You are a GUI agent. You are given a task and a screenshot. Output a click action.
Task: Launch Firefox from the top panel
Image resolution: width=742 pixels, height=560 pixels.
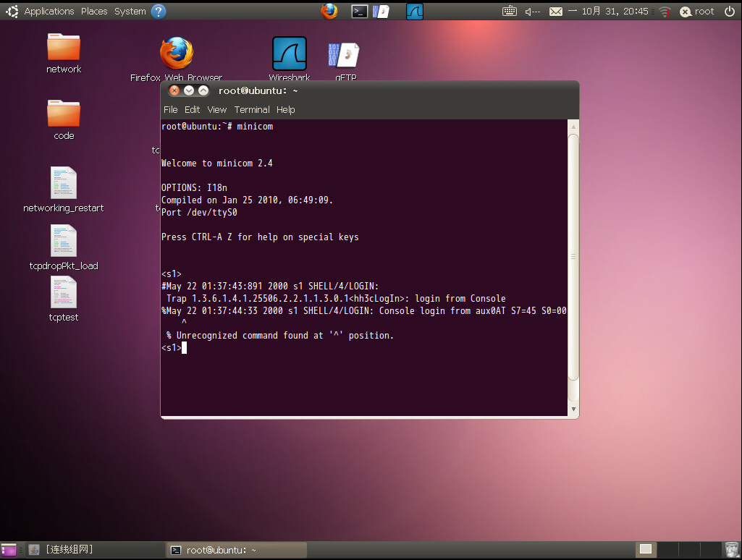329,11
